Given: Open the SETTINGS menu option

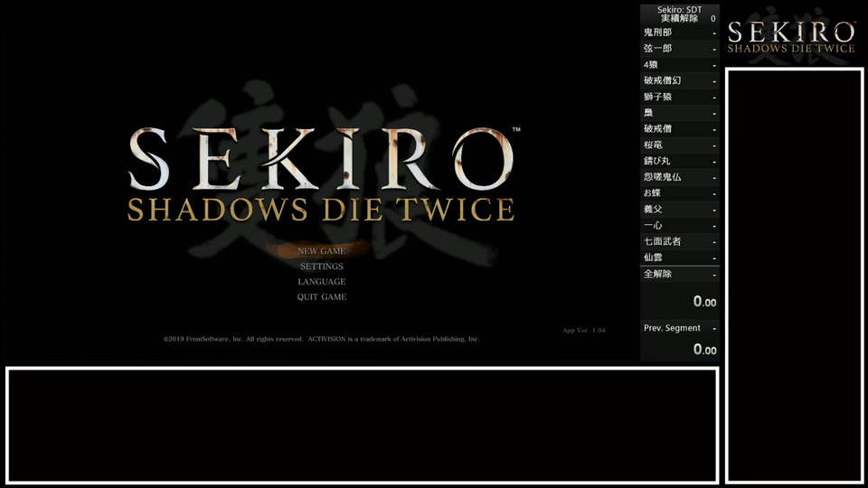Looking at the screenshot, I should coord(322,267).
